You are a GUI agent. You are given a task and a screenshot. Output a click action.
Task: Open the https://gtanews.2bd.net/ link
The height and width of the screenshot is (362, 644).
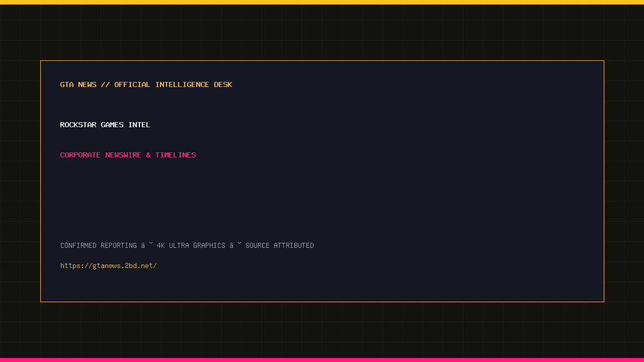click(109, 265)
